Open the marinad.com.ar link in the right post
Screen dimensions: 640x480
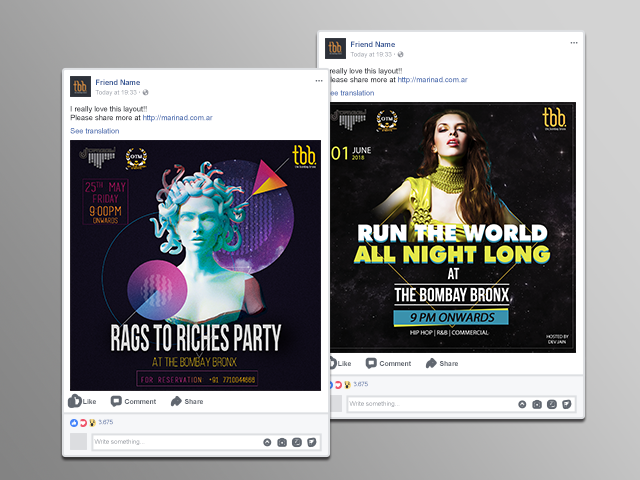click(432, 80)
